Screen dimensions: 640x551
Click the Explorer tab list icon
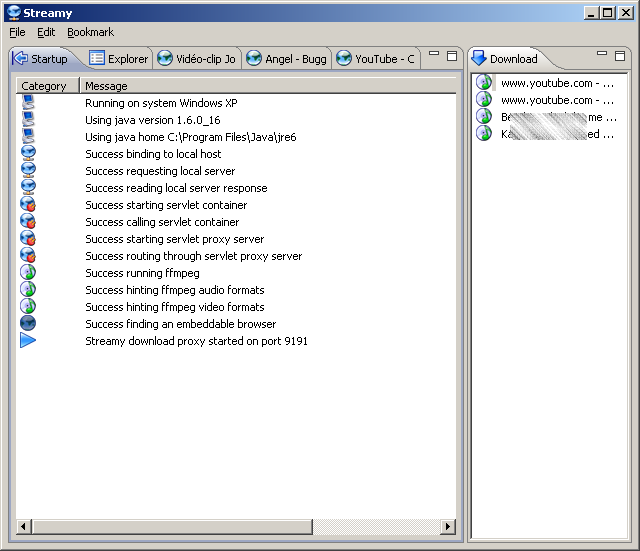(97, 58)
